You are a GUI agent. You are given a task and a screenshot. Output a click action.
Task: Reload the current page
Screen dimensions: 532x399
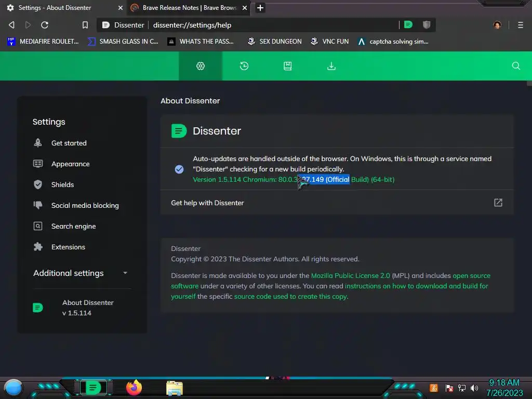point(45,25)
